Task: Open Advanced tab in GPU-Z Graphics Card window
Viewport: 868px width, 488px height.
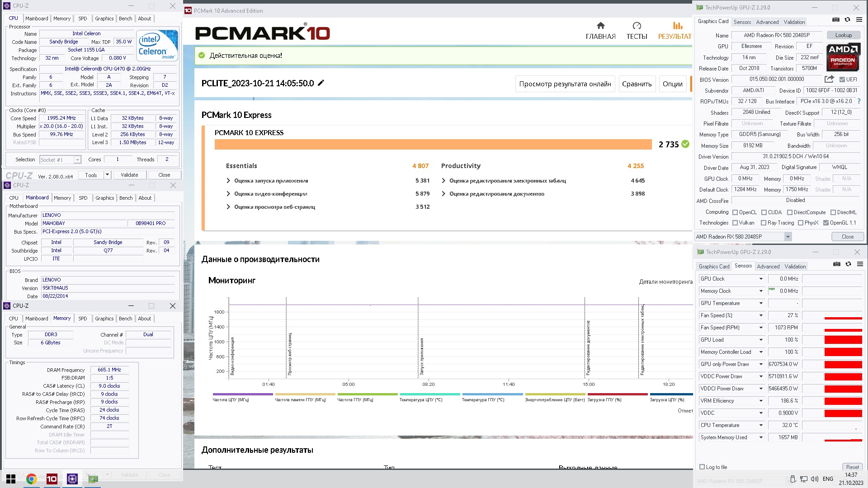Action: (767, 22)
